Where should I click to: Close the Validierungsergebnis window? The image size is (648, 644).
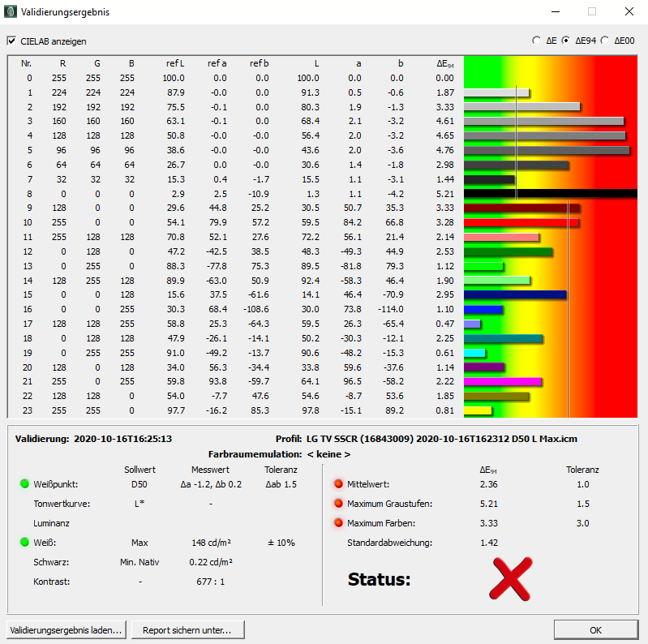coord(629,11)
